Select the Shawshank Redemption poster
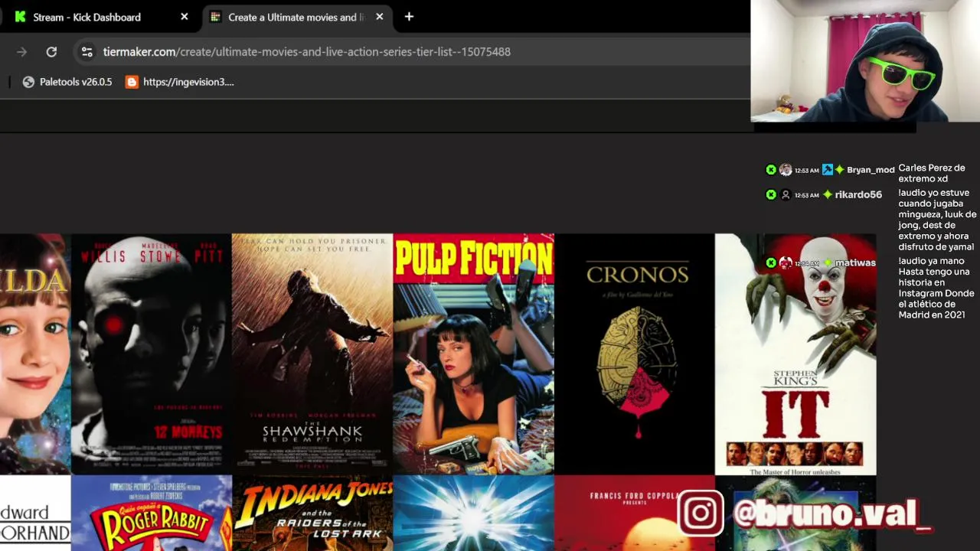 pos(312,354)
